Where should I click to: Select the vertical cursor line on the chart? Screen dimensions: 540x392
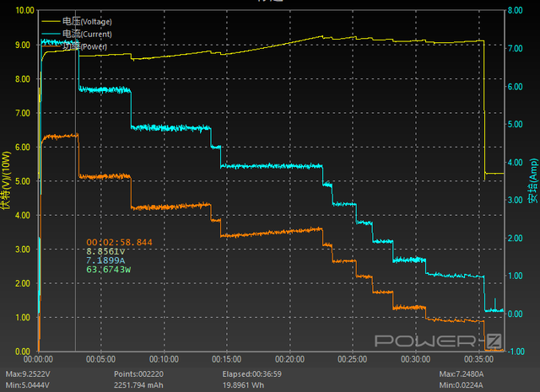pos(76,211)
